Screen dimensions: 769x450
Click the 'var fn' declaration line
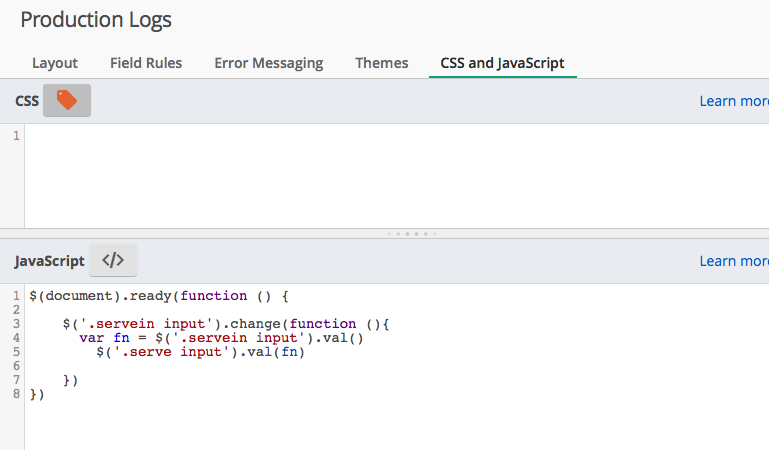point(220,338)
